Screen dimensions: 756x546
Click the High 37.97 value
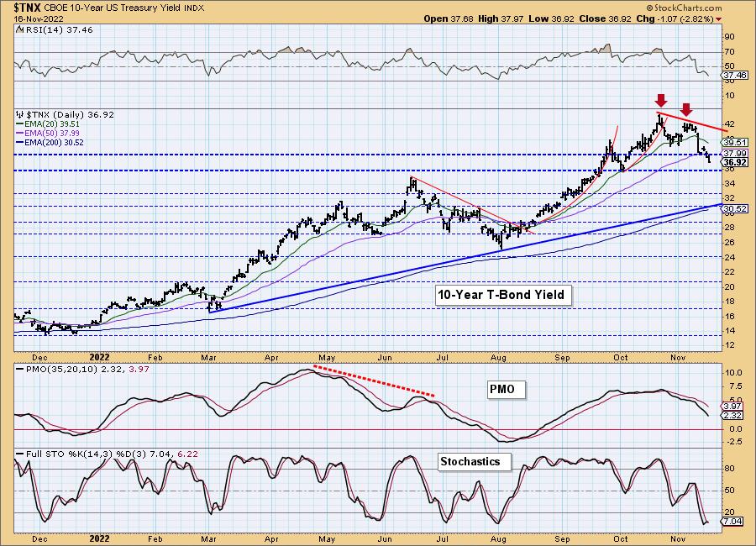tap(501, 18)
